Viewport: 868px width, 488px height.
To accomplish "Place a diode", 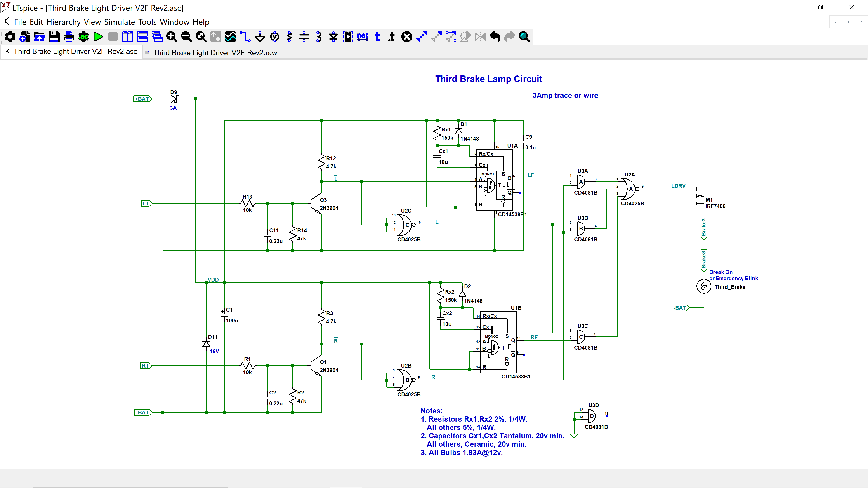I will click(x=333, y=37).
